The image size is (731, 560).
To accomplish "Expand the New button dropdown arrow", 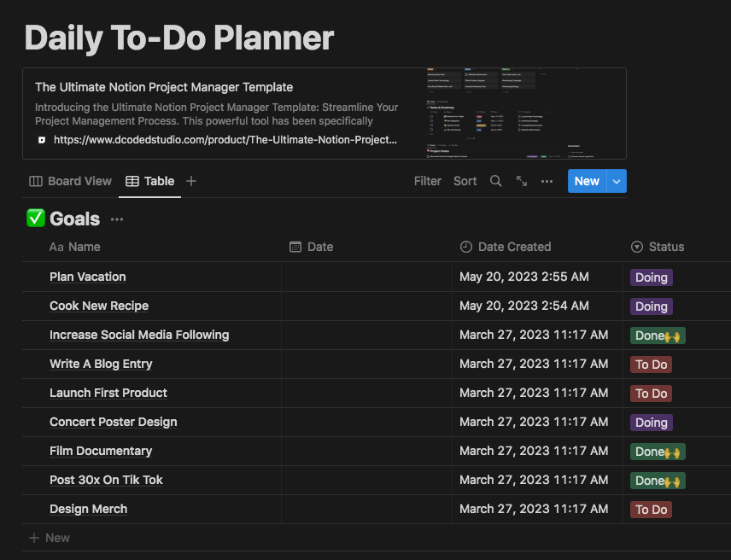I will coord(617,181).
